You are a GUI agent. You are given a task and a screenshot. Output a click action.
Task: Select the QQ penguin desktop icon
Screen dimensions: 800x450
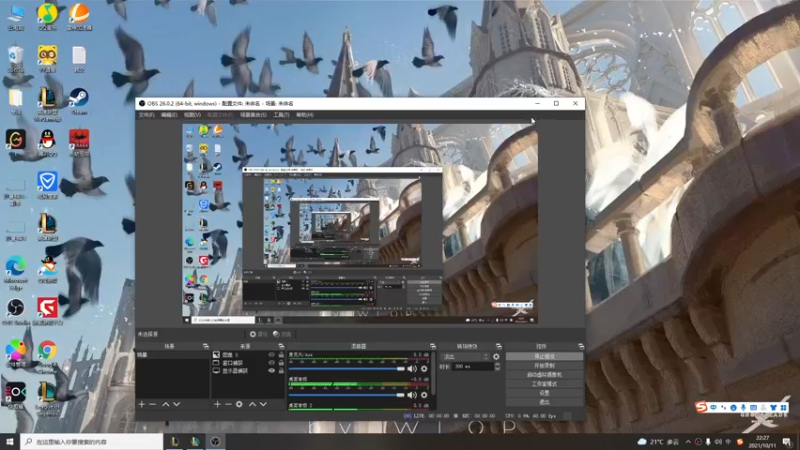click(47, 142)
